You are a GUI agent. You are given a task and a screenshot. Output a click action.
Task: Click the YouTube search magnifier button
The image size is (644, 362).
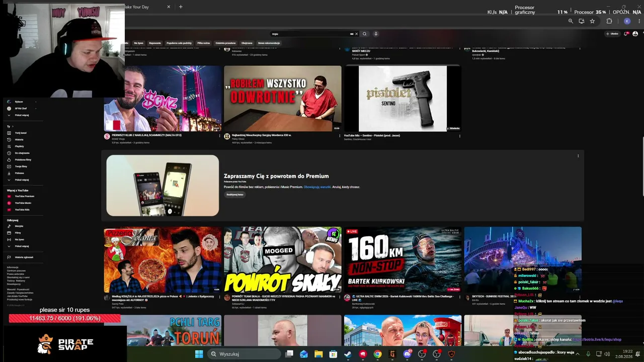[365, 34]
